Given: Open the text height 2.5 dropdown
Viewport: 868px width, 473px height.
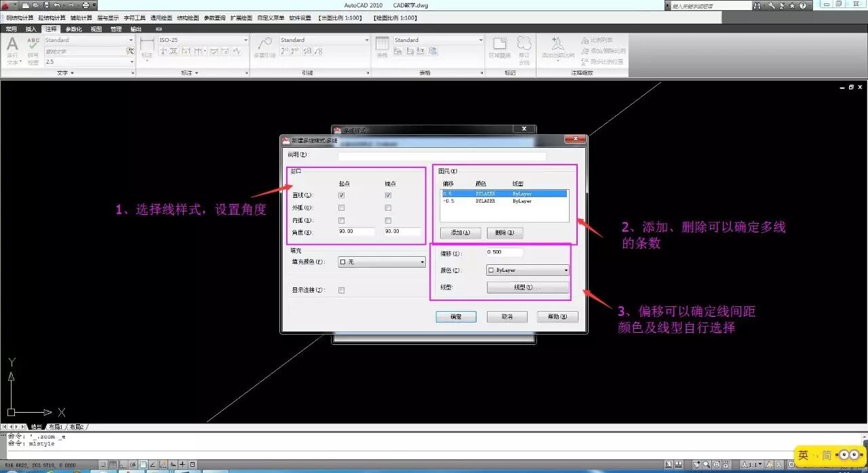Looking at the screenshot, I should (x=90, y=62).
